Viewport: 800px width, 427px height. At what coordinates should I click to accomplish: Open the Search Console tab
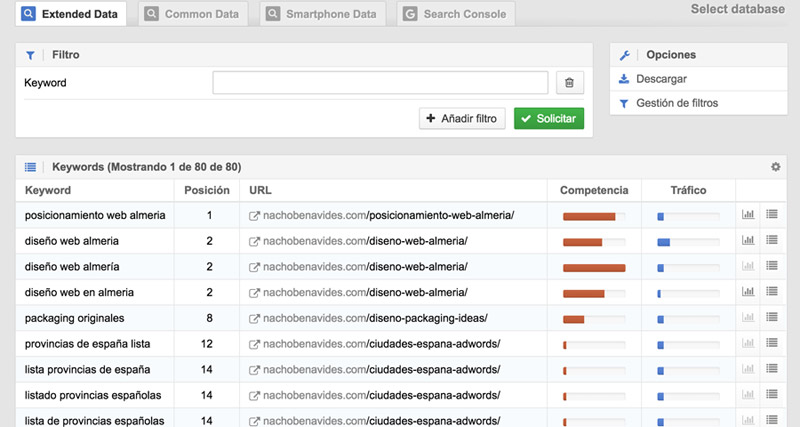click(456, 14)
